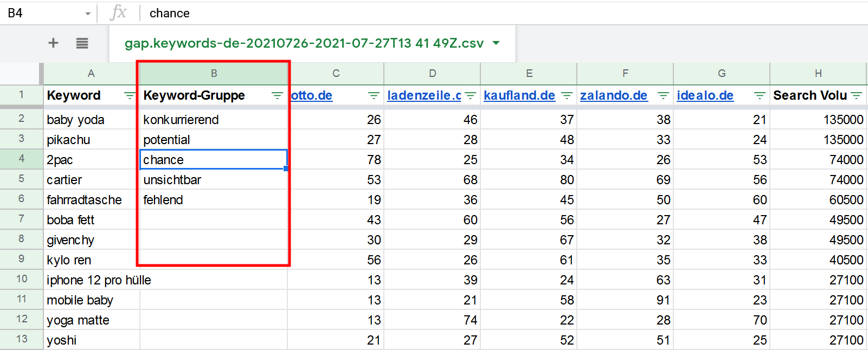Screen dimensions: 868x350
Task: Open filter icon in ladenzeile column header
Action: tap(470, 96)
